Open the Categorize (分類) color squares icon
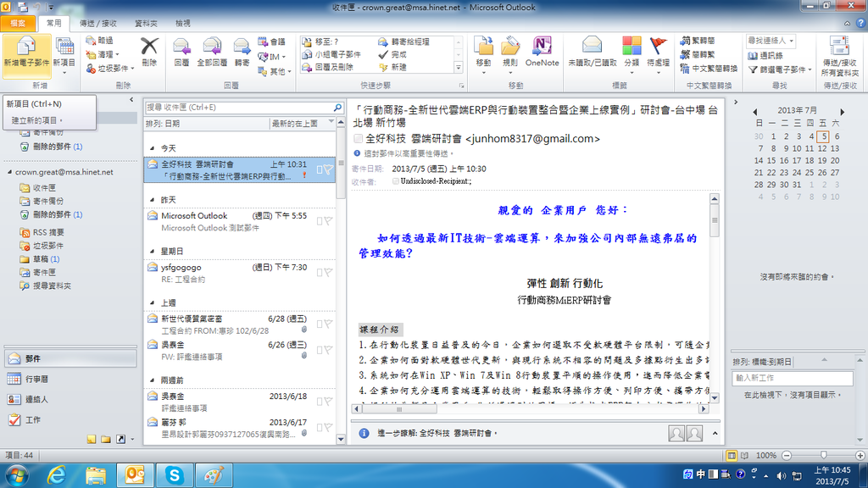868x488 pixels. (x=632, y=46)
